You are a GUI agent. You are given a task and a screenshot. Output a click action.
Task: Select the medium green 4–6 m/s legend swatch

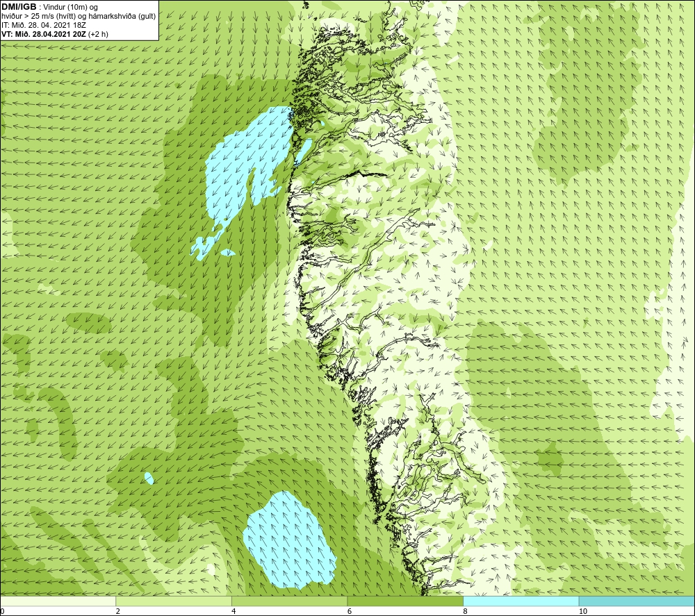tap(289, 601)
